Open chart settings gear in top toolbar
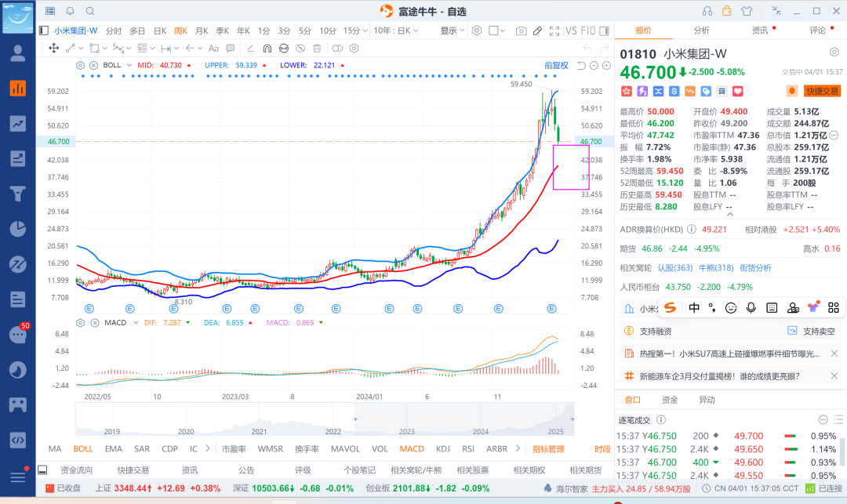The height and width of the screenshot is (504, 847). pyautogui.click(x=477, y=31)
